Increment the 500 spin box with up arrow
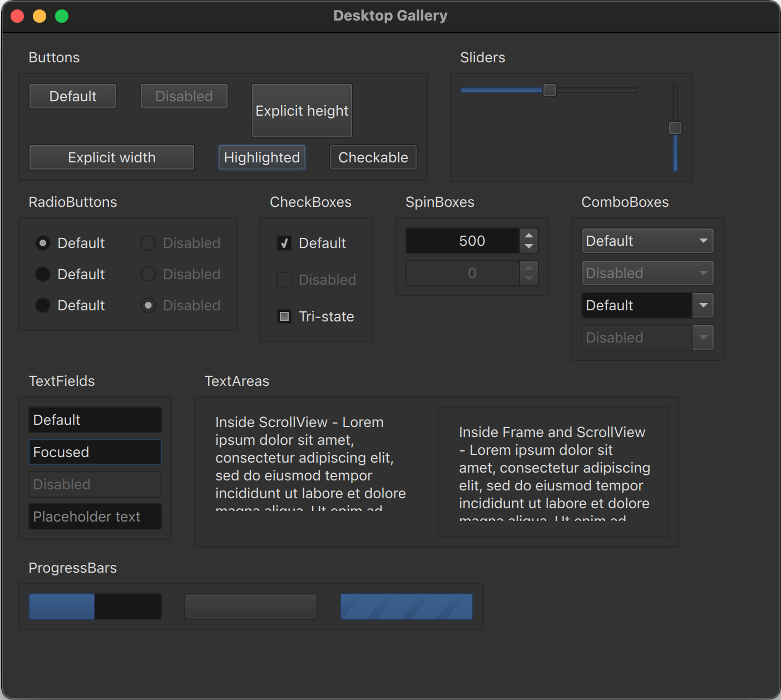 pos(528,235)
